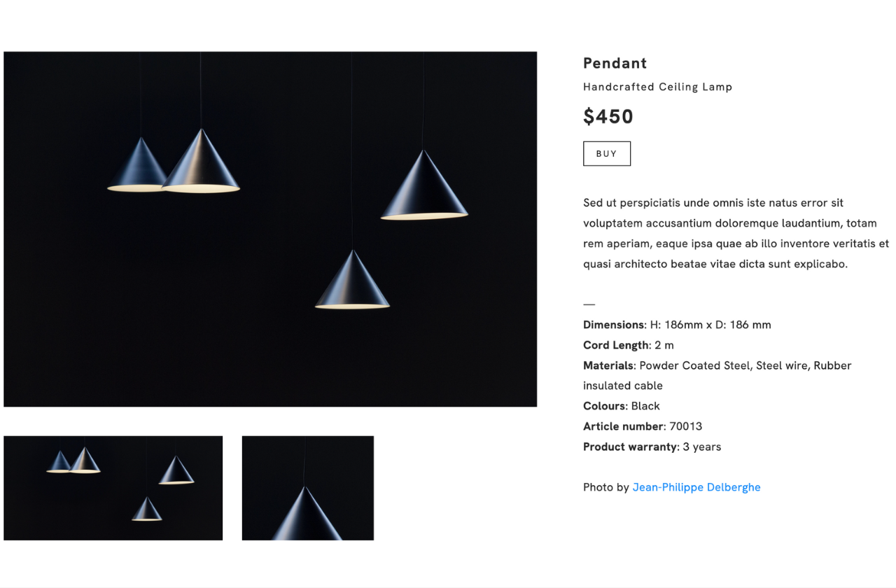
Task: Click the lowest hanging lamp in main image
Action: coord(352,283)
